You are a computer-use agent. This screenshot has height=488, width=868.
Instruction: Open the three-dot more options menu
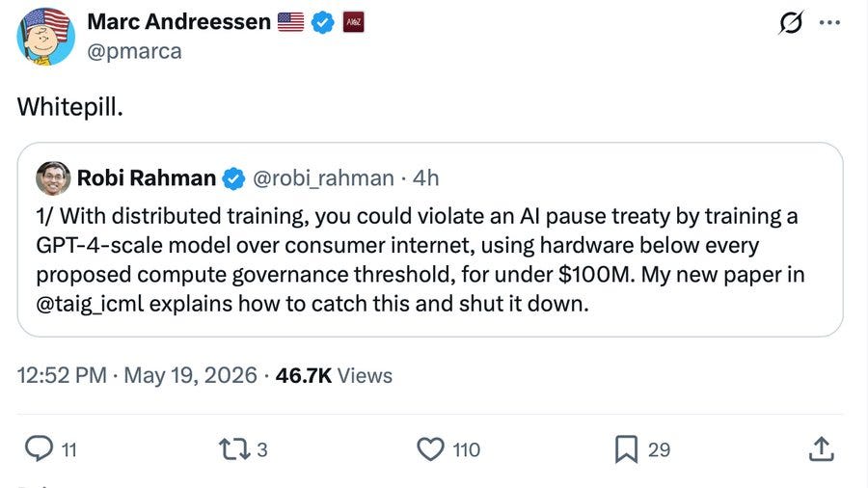[829, 23]
